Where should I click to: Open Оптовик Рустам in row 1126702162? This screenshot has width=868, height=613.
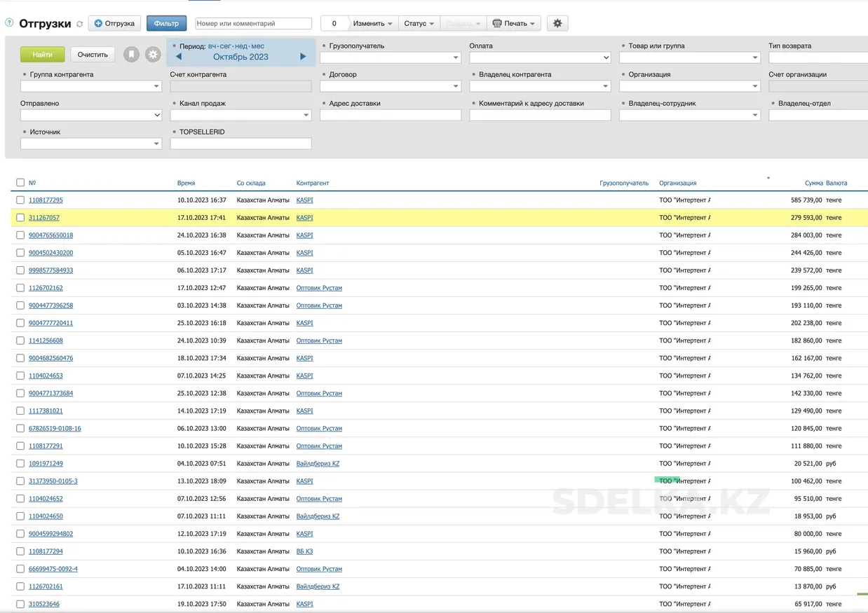pyautogui.click(x=319, y=288)
